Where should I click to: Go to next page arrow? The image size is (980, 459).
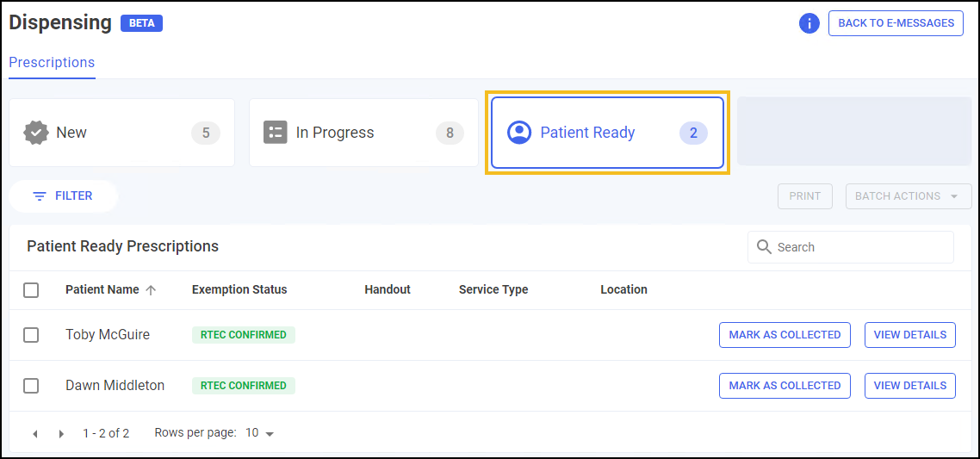(x=61, y=434)
